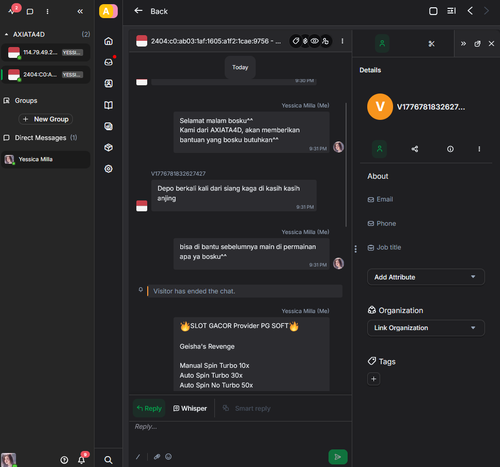Expand details panel with double right chevron
This screenshot has width=500, height=467.
click(463, 44)
